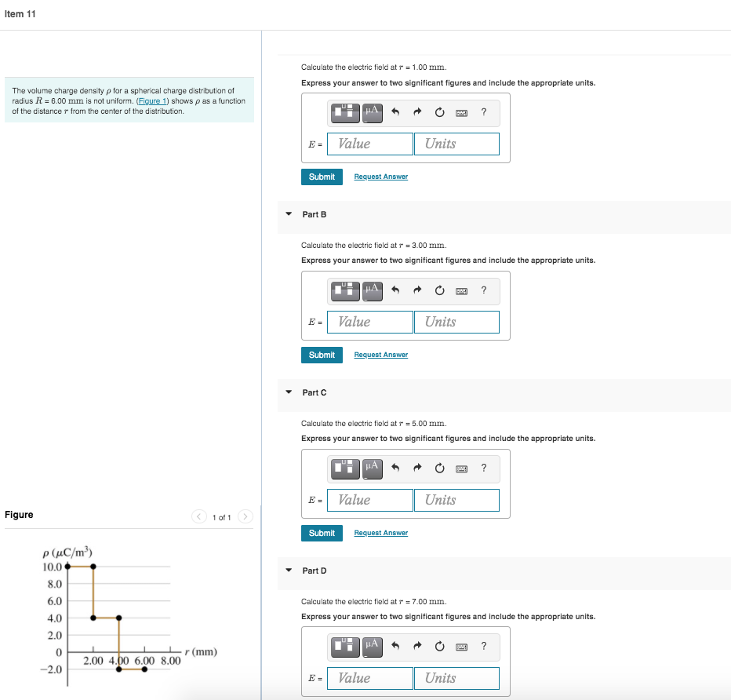Request Answer for Part C

click(381, 533)
